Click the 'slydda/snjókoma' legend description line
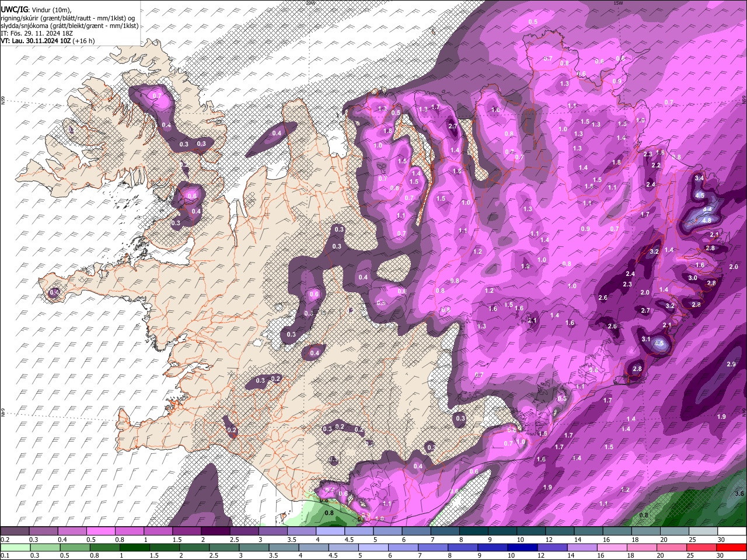The image size is (747, 560). click(x=69, y=26)
